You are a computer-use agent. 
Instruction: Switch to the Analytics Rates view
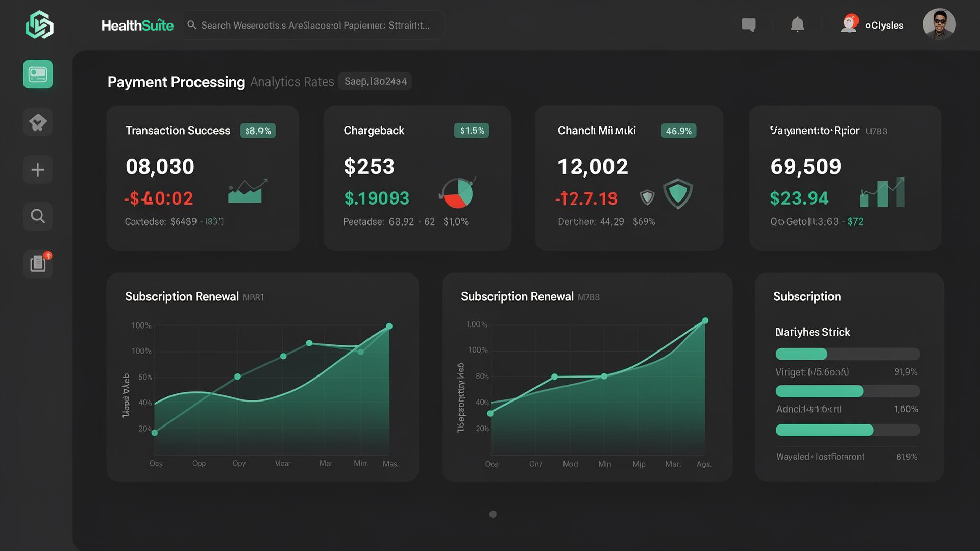[x=291, y=82]
